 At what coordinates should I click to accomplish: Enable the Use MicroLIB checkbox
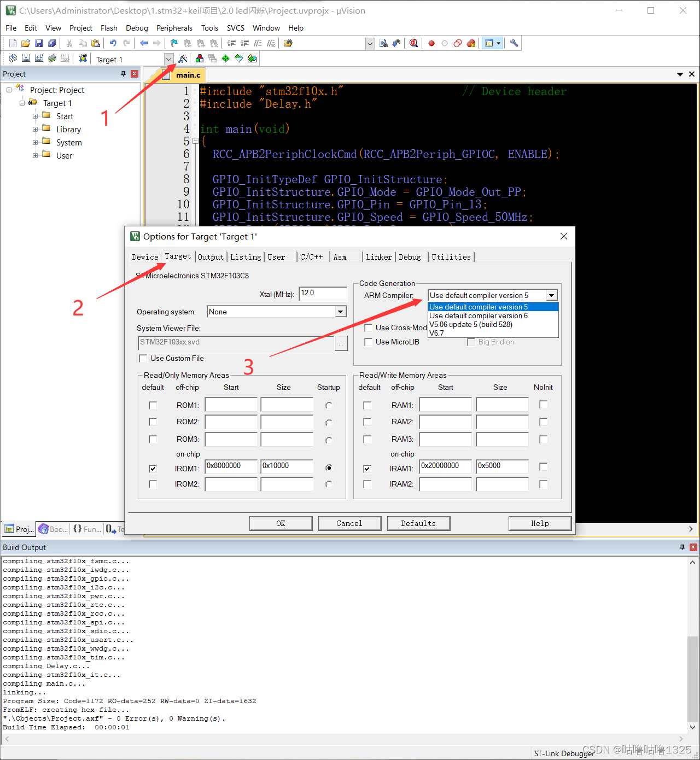pos(369,342)
